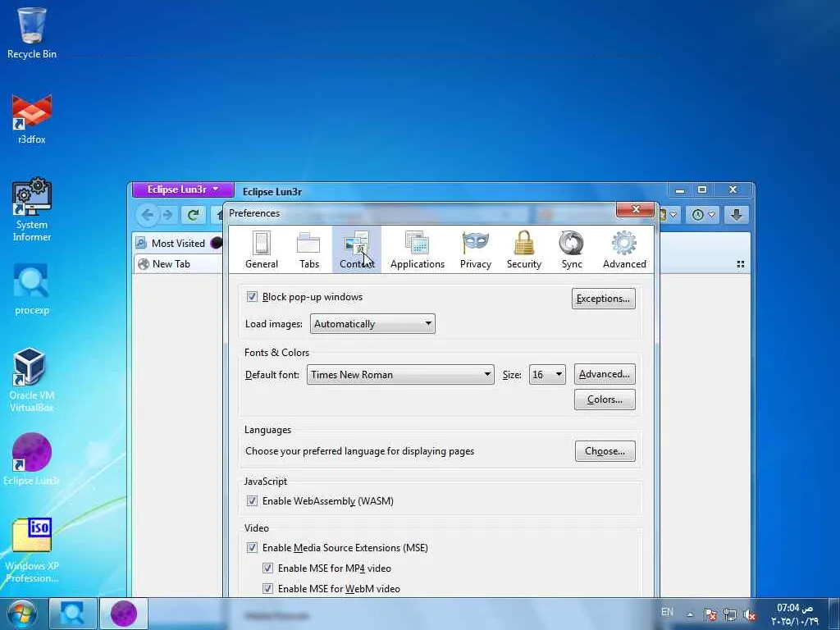The height and width of the screenshot is (630, 840).
Task: Click the network tray icon
Action: 729,614
